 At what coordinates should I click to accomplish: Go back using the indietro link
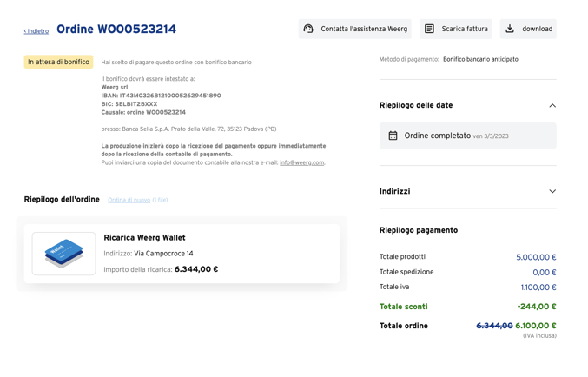tap(36, 31)
